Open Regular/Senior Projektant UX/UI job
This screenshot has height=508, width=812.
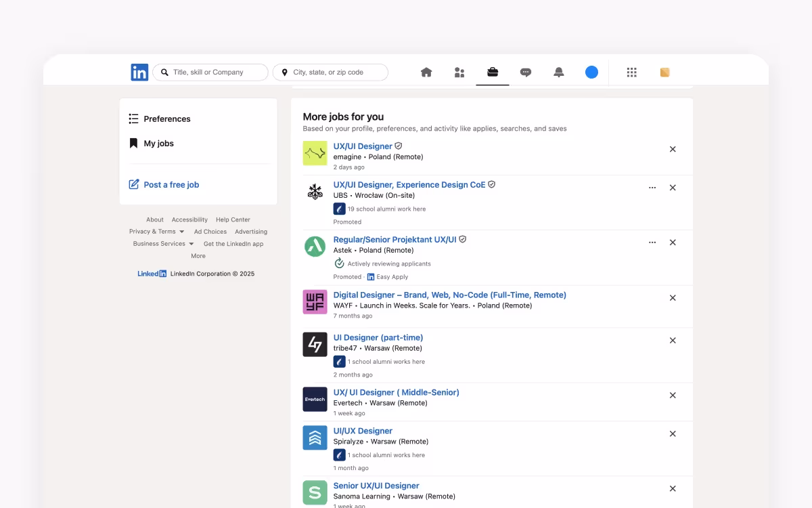pos(395,240)
